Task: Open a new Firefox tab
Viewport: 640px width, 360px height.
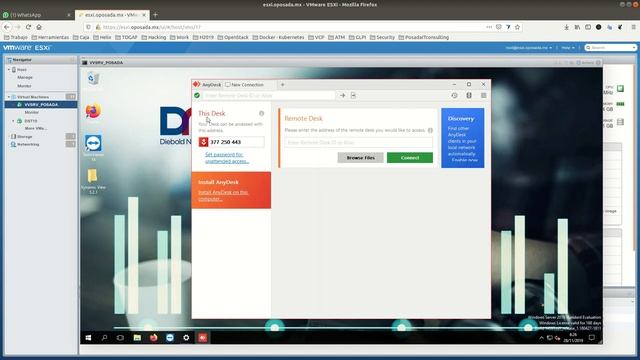Action: [x=155, y=15]
